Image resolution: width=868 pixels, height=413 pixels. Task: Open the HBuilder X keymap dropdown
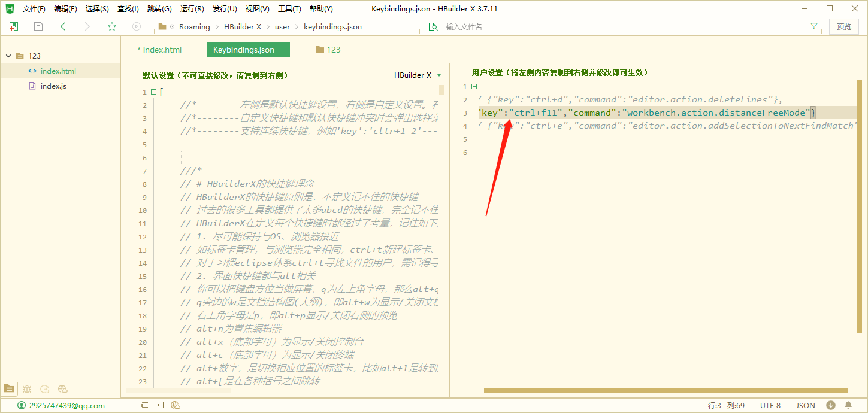[x=418, y=75]
